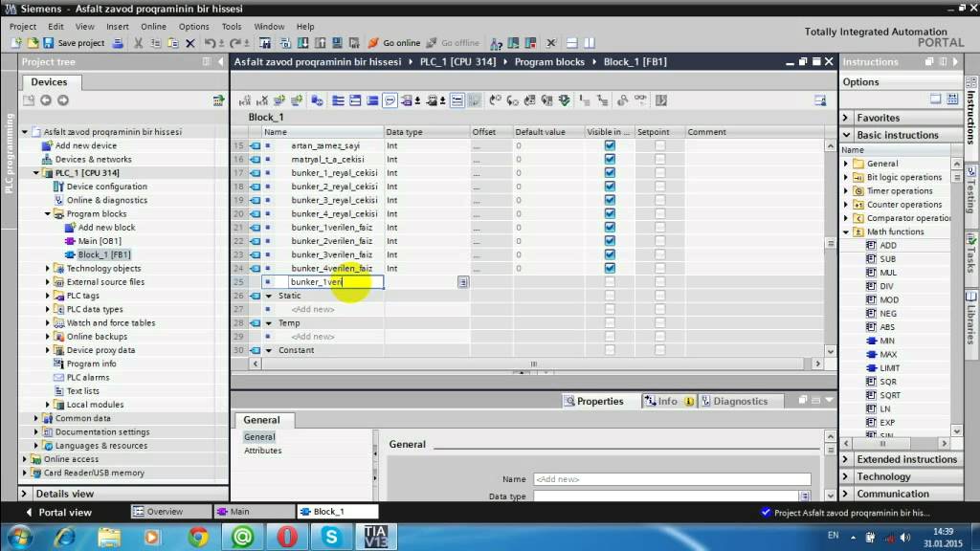Toggle Visible checkbox for matryal_t_a_cekisi
Image resolution: width=980 pixels, height=551 pixels.
[x=610, y=160]
